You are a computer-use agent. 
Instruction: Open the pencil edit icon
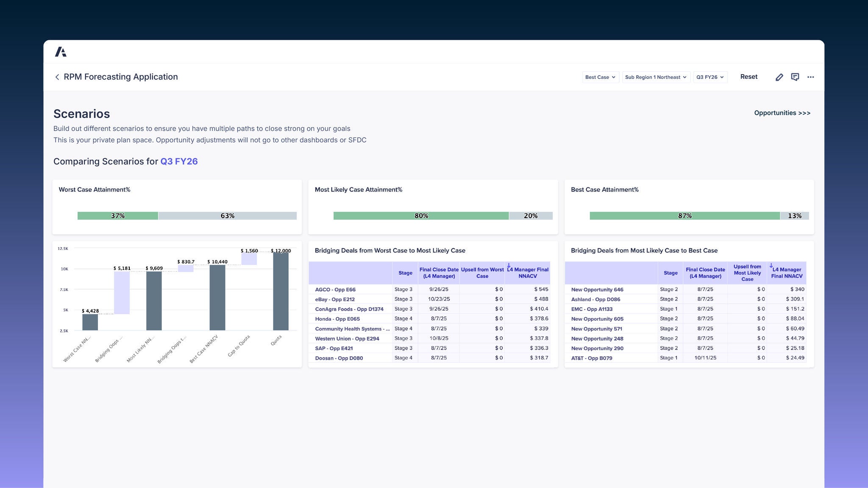coord(779,77)
